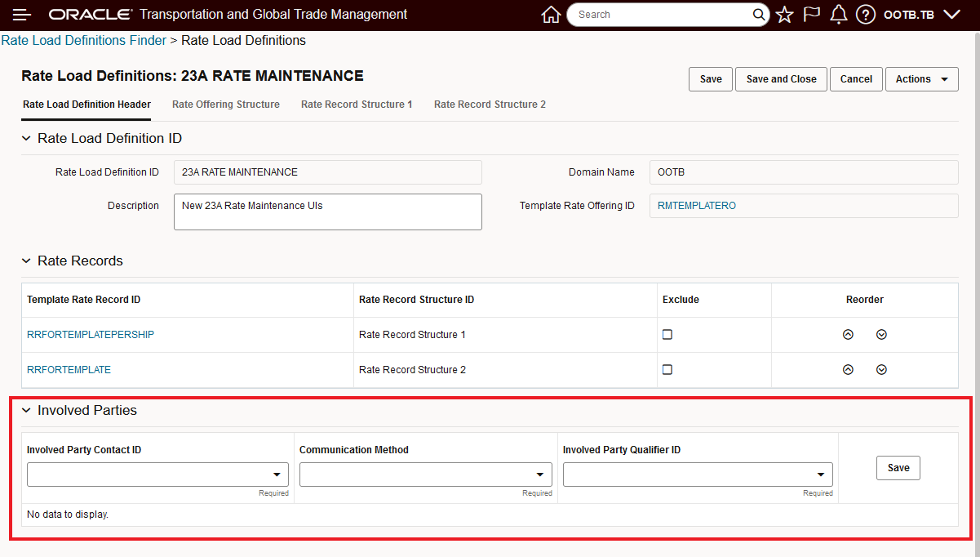
Task: Open the hamburger navigation menu
Action: 22,15
